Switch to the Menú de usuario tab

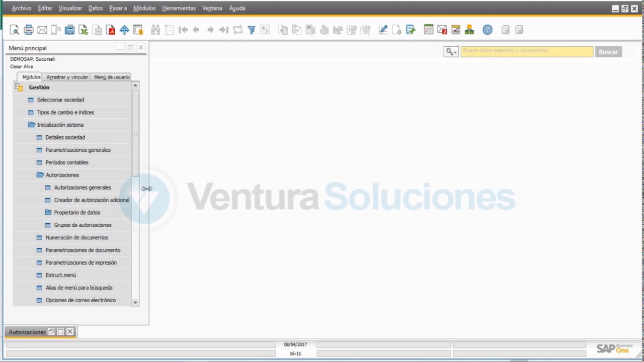tap(111, 77)
